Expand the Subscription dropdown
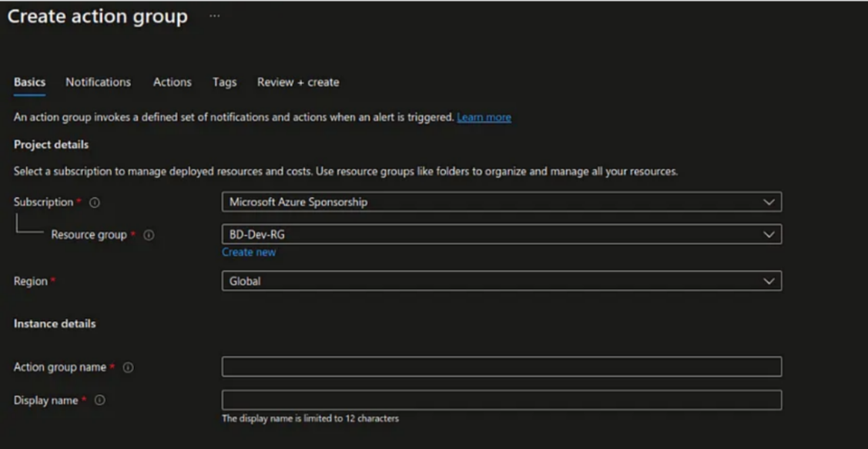 (x=501, y=202)
